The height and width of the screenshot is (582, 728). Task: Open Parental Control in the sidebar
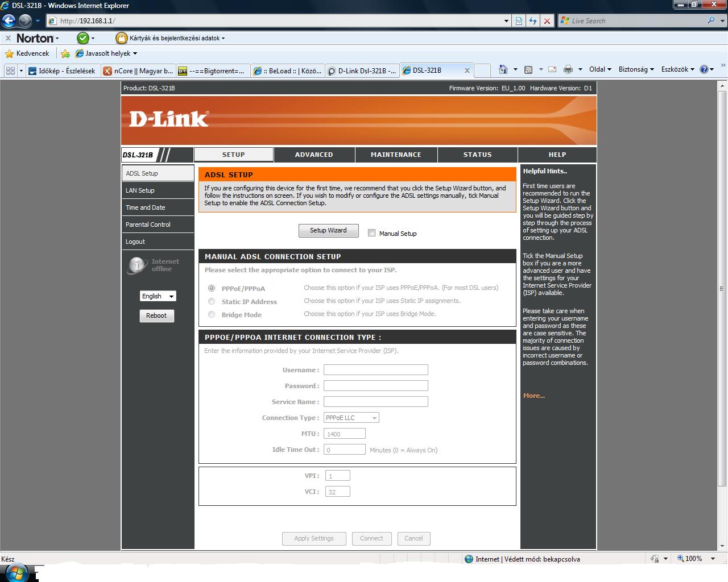pyautogui.click(x=158, y=225)
